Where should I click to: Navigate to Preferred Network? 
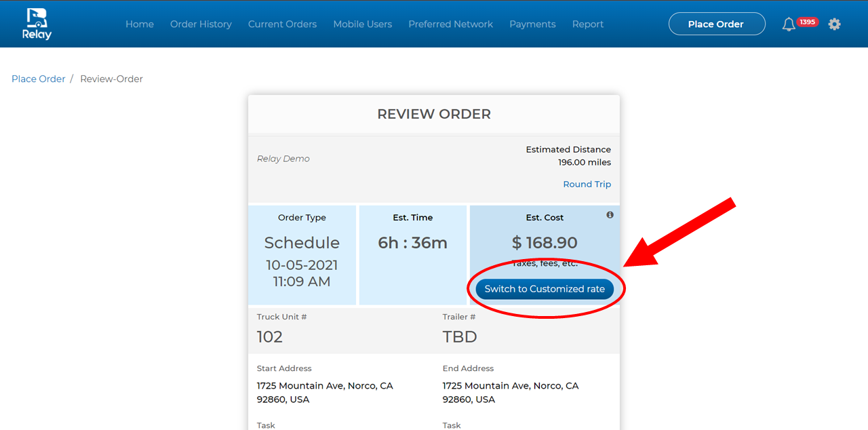(x=450, y=24)
